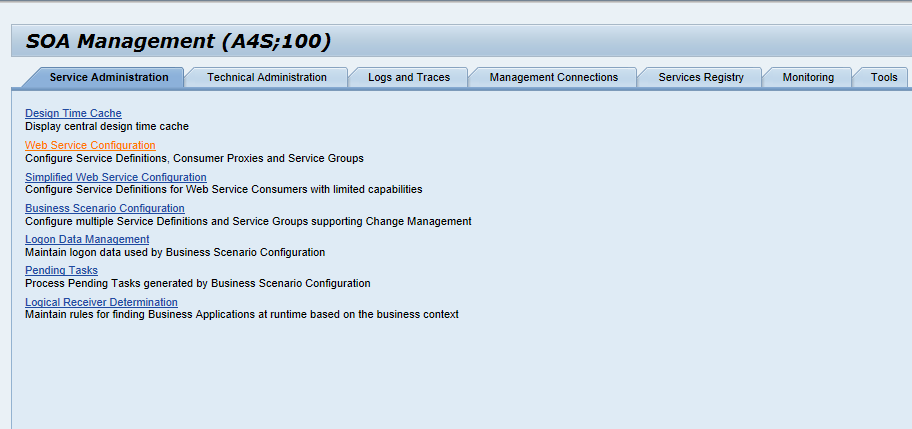
Task: Select the Logs and Traces tab
Action: click(x=408, y=77)
